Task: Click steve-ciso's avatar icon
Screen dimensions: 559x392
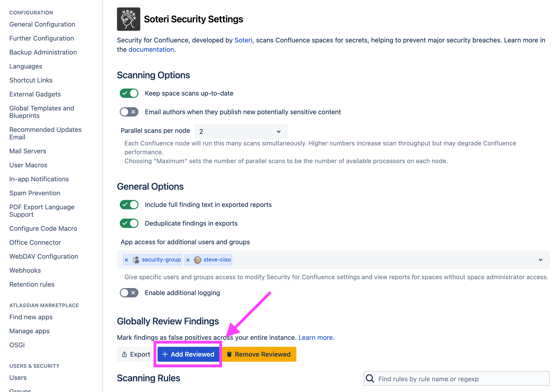Action: tap(198, 260)
